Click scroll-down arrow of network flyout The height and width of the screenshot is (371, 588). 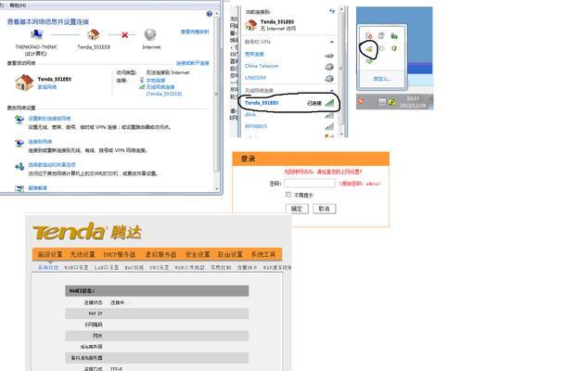tap(341, 134)
